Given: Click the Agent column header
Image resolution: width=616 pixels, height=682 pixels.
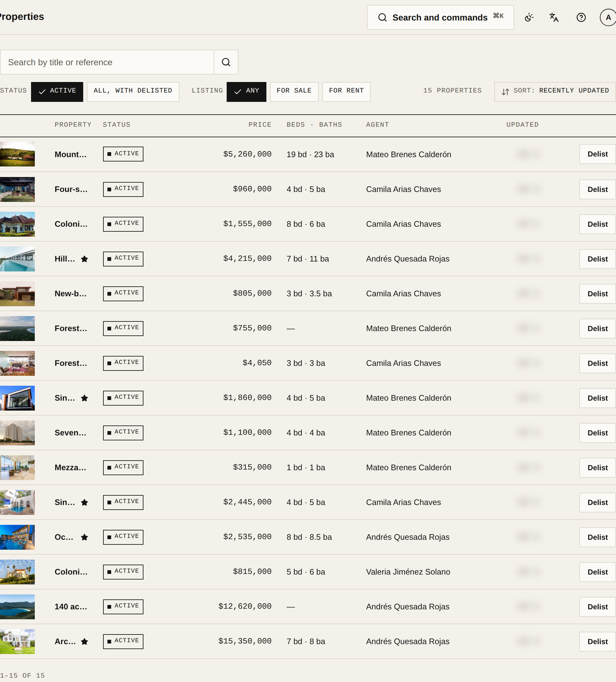Looking at the screenshot, I should pos(378,125).
